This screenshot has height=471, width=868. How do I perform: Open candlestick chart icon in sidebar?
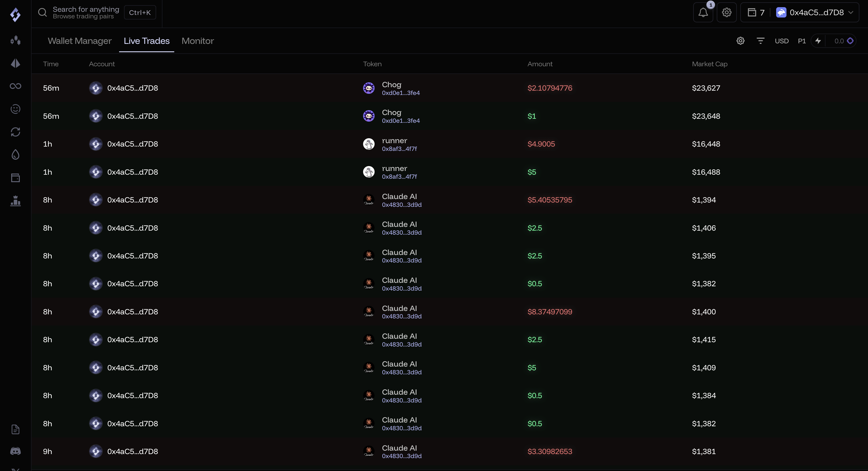(15, 41)
